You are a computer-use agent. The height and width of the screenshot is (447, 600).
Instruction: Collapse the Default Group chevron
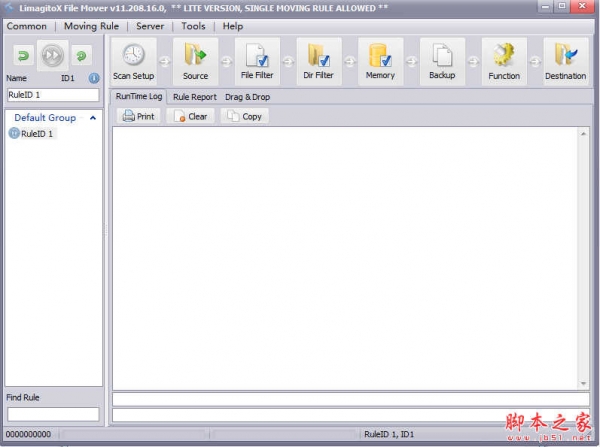[93, 118]
